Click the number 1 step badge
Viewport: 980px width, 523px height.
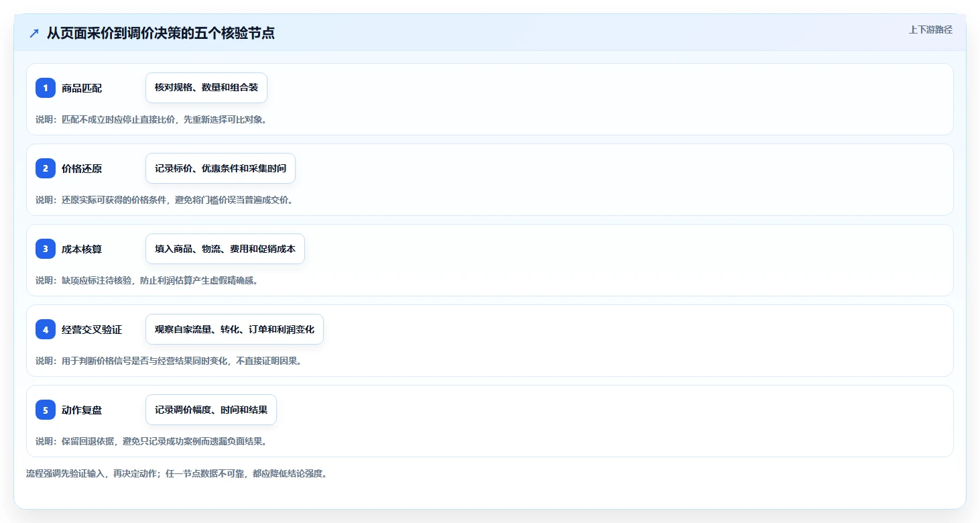tap(46, 88)
